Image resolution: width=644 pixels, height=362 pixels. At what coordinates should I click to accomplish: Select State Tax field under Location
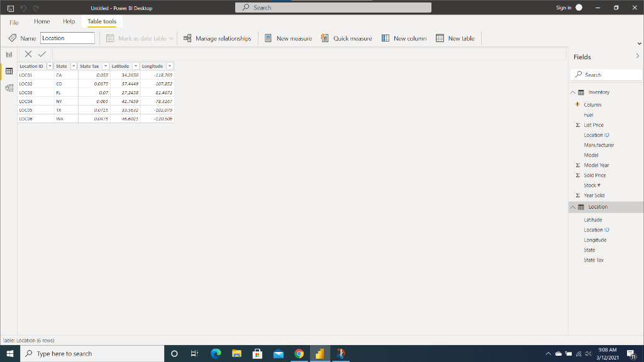pos(594,260)
